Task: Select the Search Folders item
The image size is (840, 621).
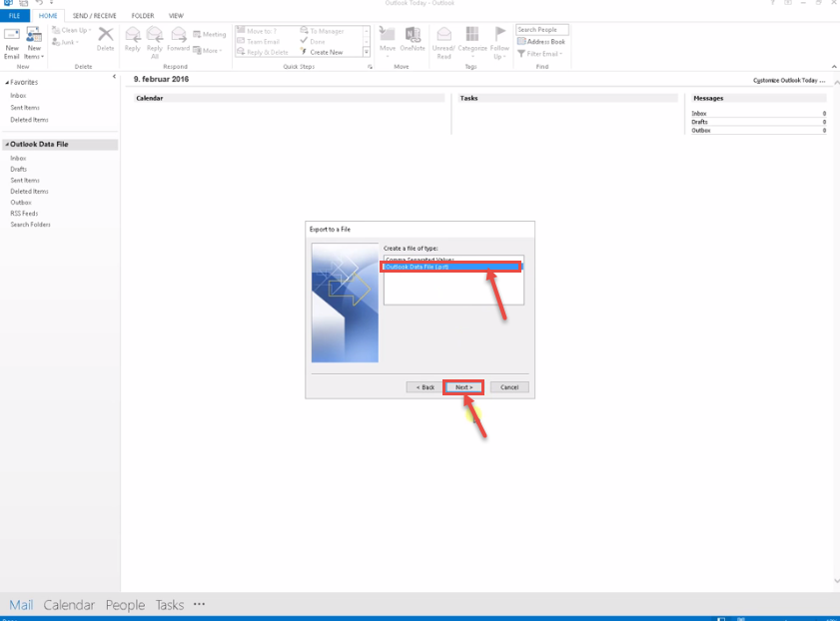Action: (x=30, y=225)
